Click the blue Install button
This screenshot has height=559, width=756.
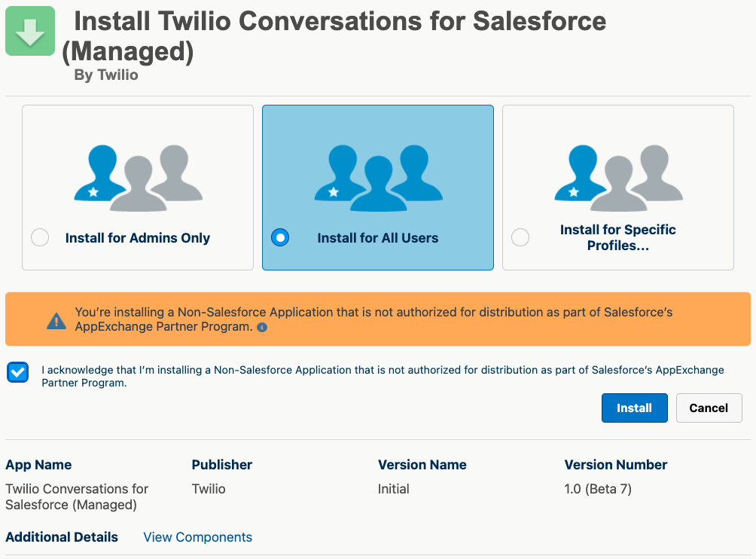[635, 408]
